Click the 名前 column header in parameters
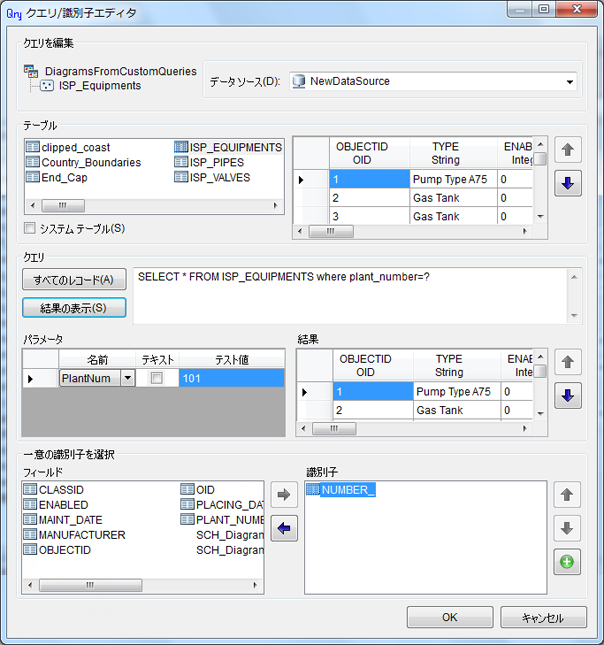This screenshot has width=604, height=645. (97, 360)
